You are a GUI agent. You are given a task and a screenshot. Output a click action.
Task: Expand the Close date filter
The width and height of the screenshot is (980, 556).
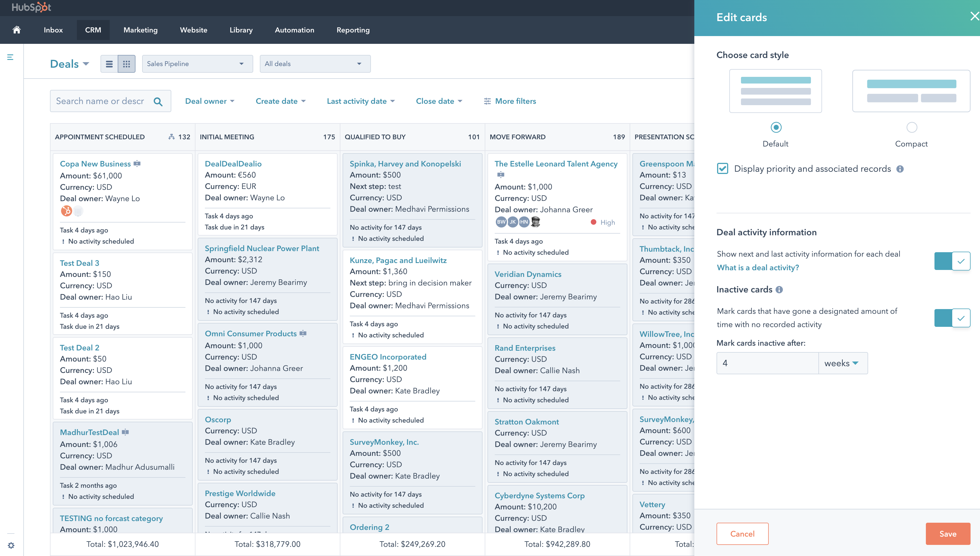click(x=439, y=101)
